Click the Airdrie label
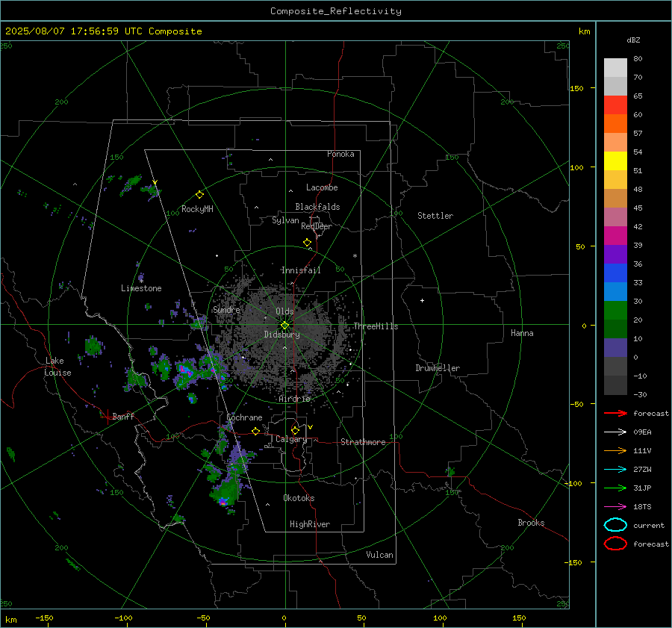The image size is (672, 628). click(294, 399)
